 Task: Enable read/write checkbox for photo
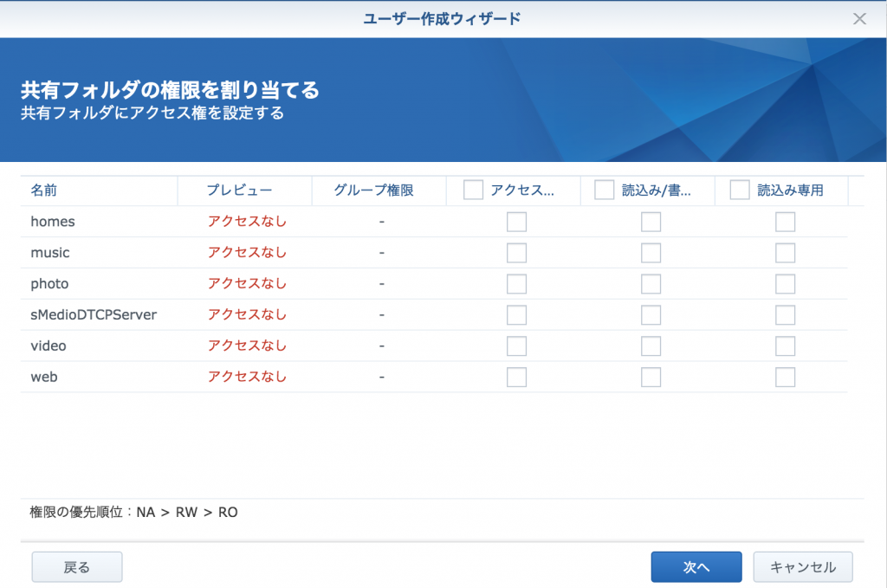pyautogui.click(x=651, y=284)
